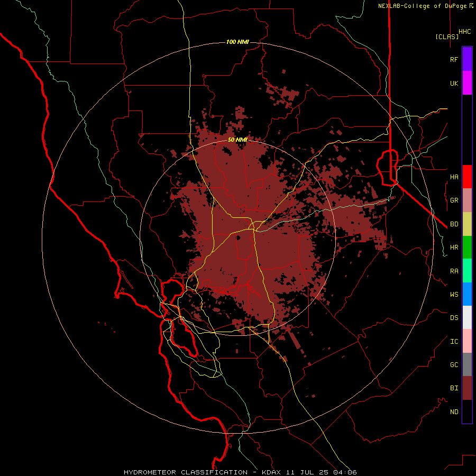This screenshot has height=476, width=476.
Task: Click the IC light pink legend swatch
Action: coord(467,341)
